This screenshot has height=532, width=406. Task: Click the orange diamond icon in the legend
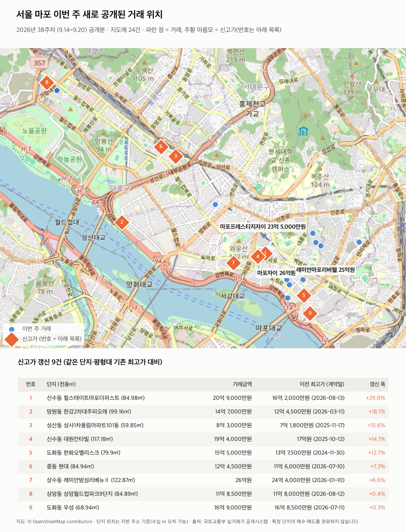12,339
